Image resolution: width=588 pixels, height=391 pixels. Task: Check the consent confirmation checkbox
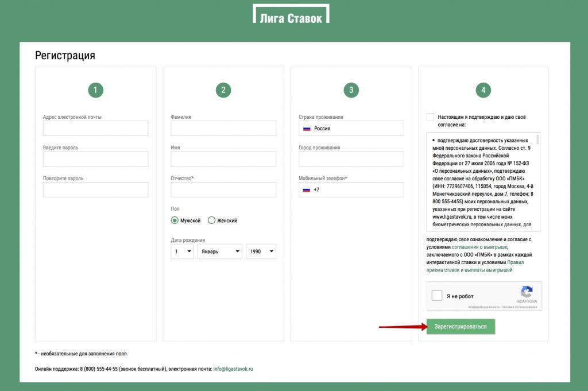[431, 117]
